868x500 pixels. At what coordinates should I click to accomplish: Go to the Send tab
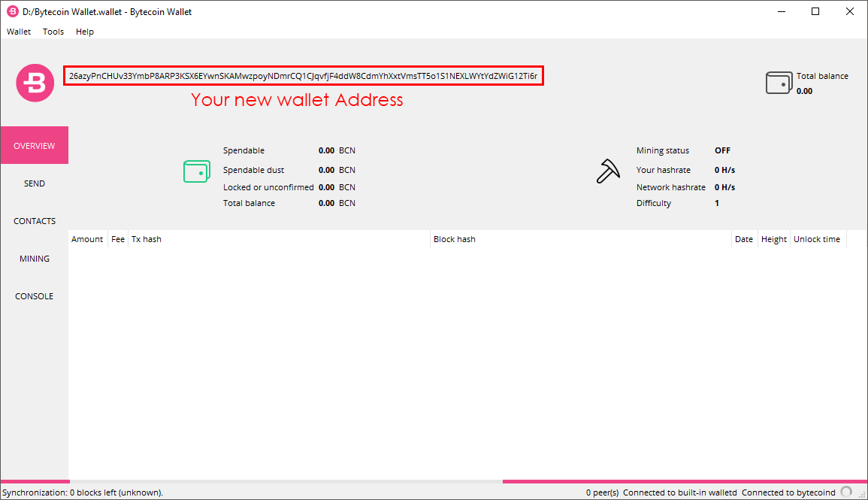coord(35,183)
